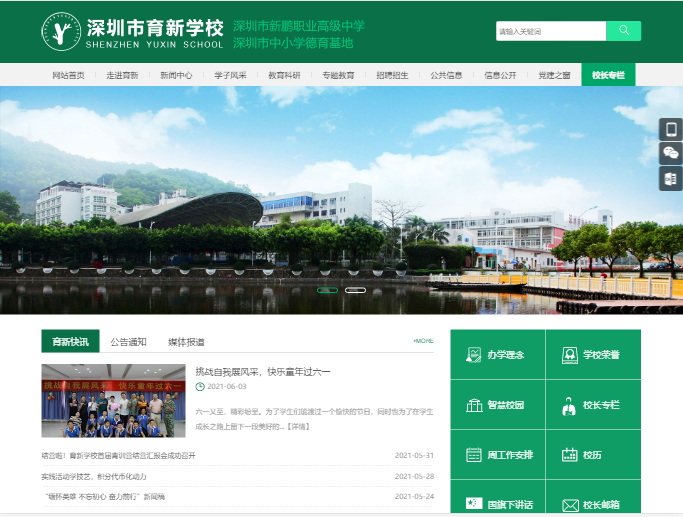683x517 pixels.
Task: Switch to the 公告通知 tab
Action: pyautogui.click(x=128, y=342)
